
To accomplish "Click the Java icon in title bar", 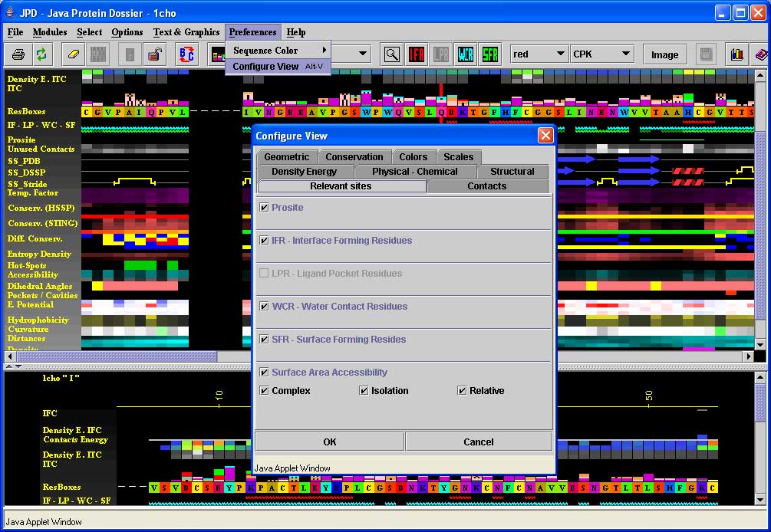I will coord(11,12).
